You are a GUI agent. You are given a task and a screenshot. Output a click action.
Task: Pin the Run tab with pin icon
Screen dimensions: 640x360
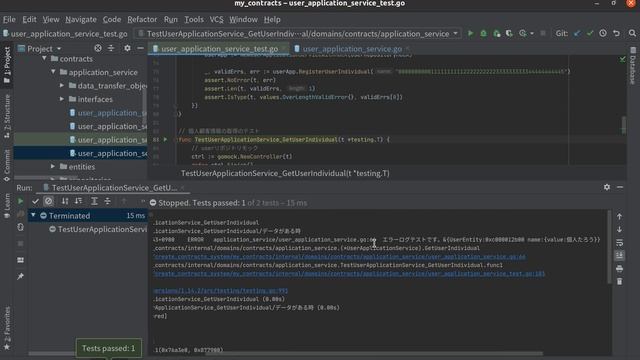click(x=20, y=277)
